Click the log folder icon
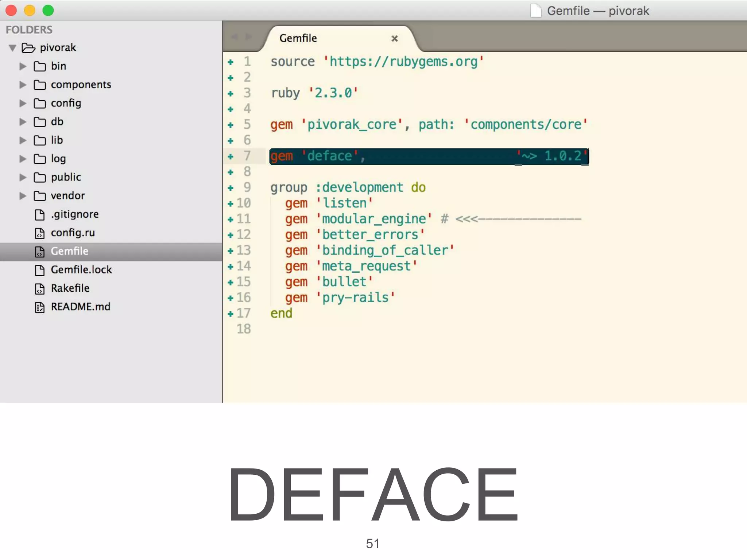Image resolution: width=747 pixels, height=560 pixels. click(x=40, y=159)
